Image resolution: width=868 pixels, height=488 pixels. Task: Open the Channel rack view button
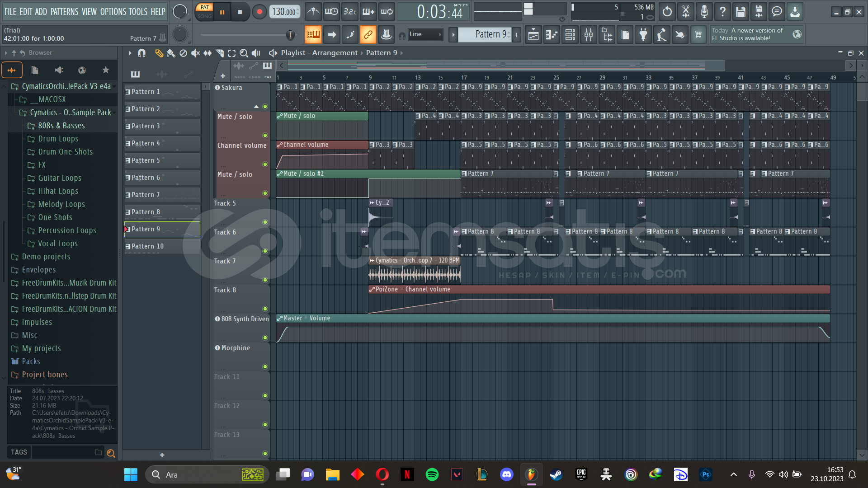coord(570,35)
